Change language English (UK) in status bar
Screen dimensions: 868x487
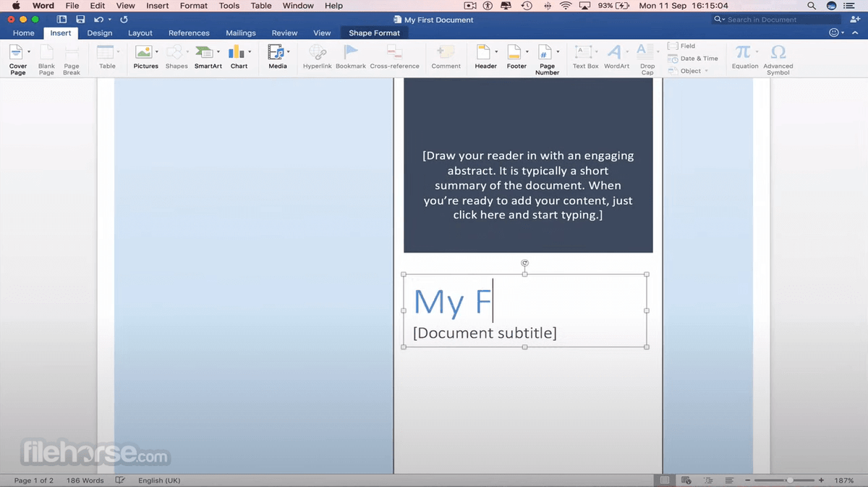point(159,480)
